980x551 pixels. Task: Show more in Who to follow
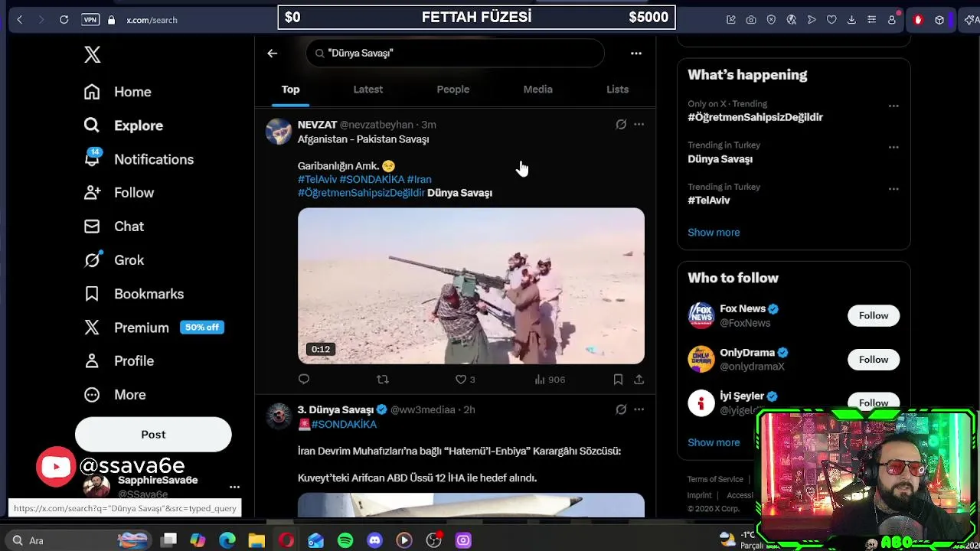point(714,442)
